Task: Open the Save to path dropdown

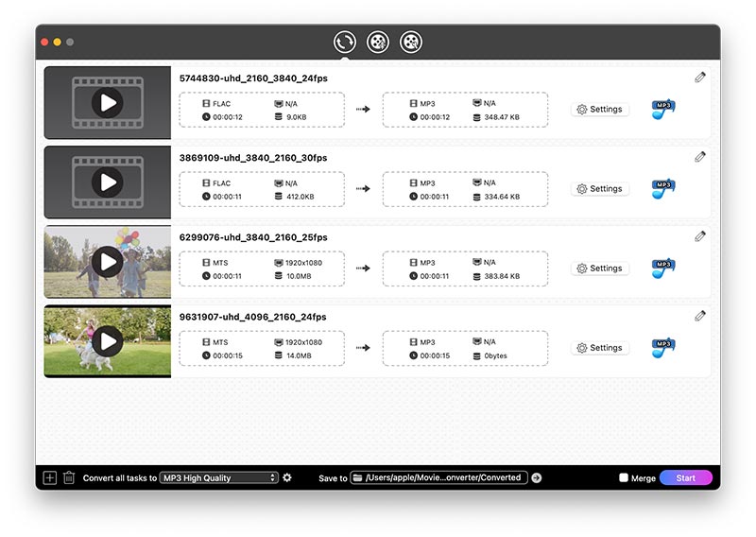Action: [x=438, y=477]
